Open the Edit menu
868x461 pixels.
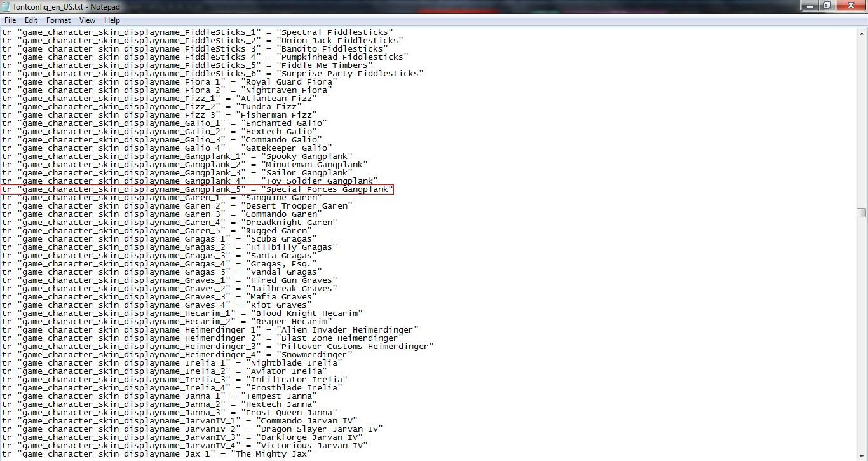31,20
